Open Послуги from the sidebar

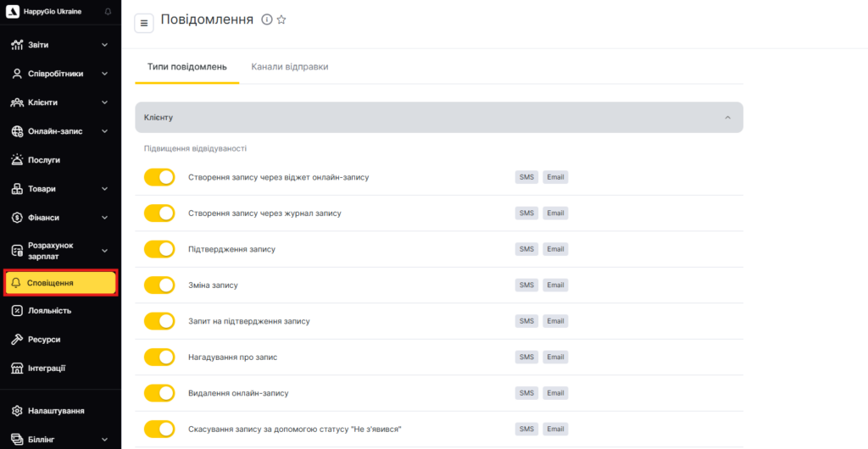44,159
